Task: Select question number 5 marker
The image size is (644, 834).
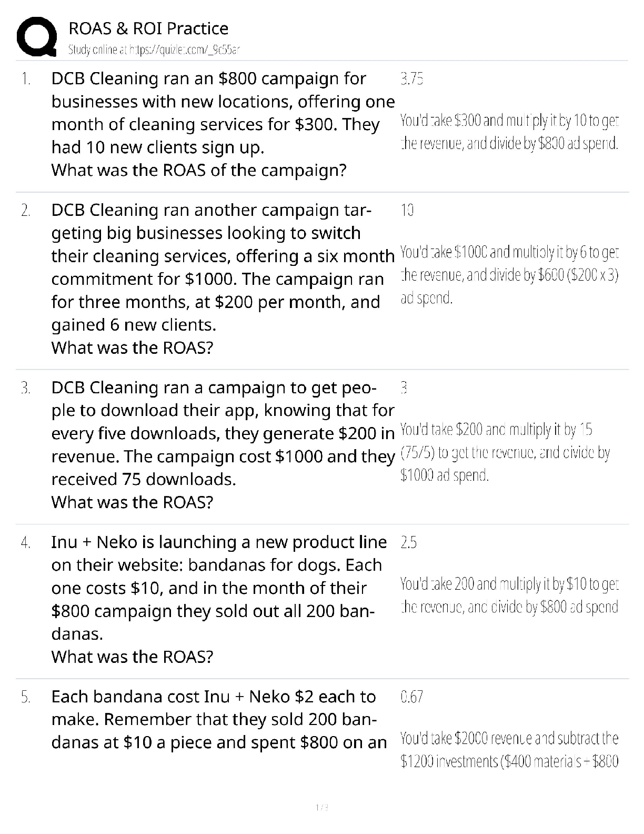Action: pos(26,697)
